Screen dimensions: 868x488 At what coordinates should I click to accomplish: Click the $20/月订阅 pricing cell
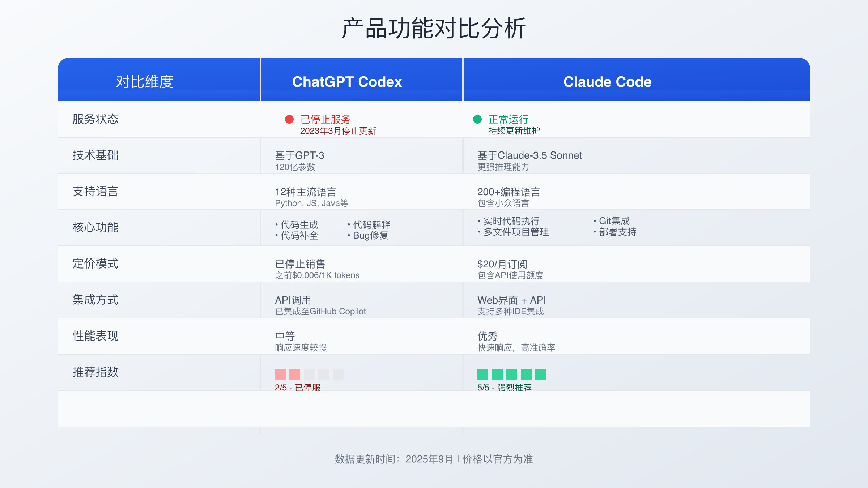[x=502, y=264]
